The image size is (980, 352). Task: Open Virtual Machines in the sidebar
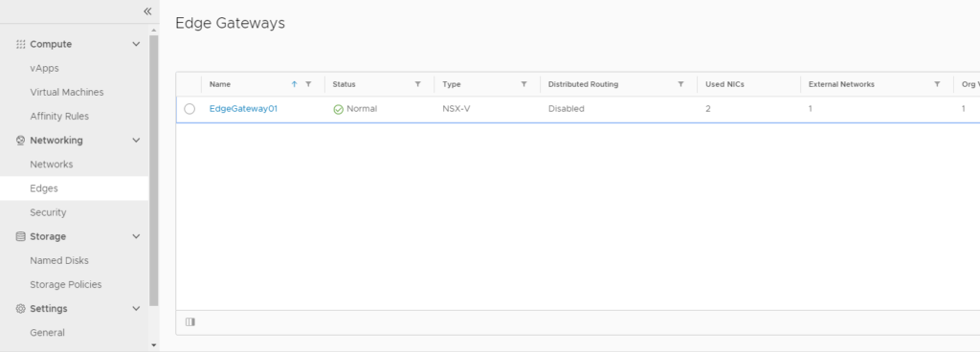(67, 93)
